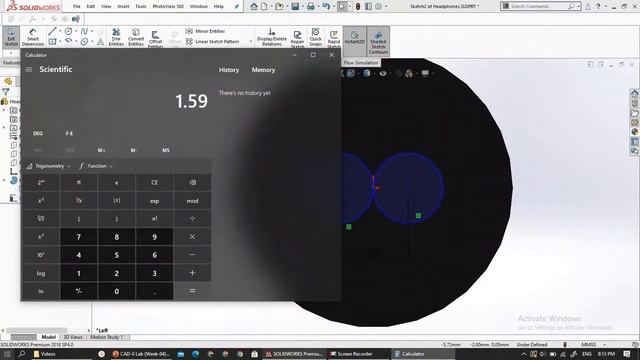
Task: Click the backspace key in Calculator
Action: click(192, 182)
